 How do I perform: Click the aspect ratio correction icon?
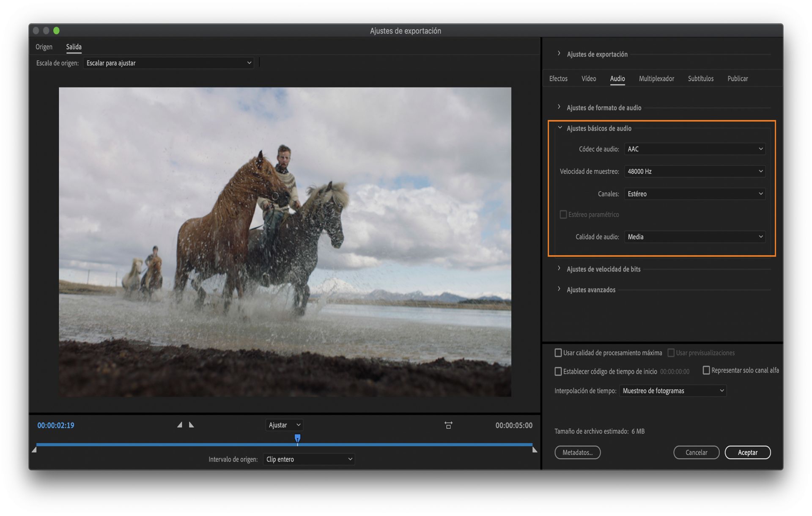[448, 425]
